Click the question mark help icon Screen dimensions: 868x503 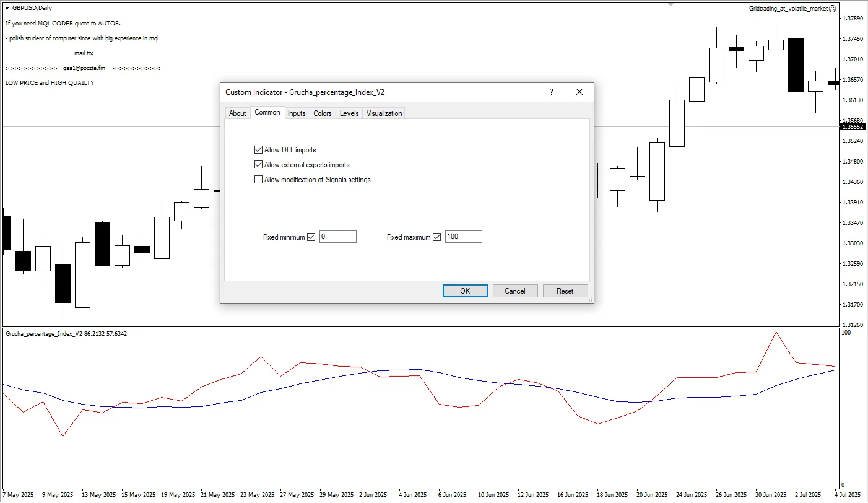[552, 92]
